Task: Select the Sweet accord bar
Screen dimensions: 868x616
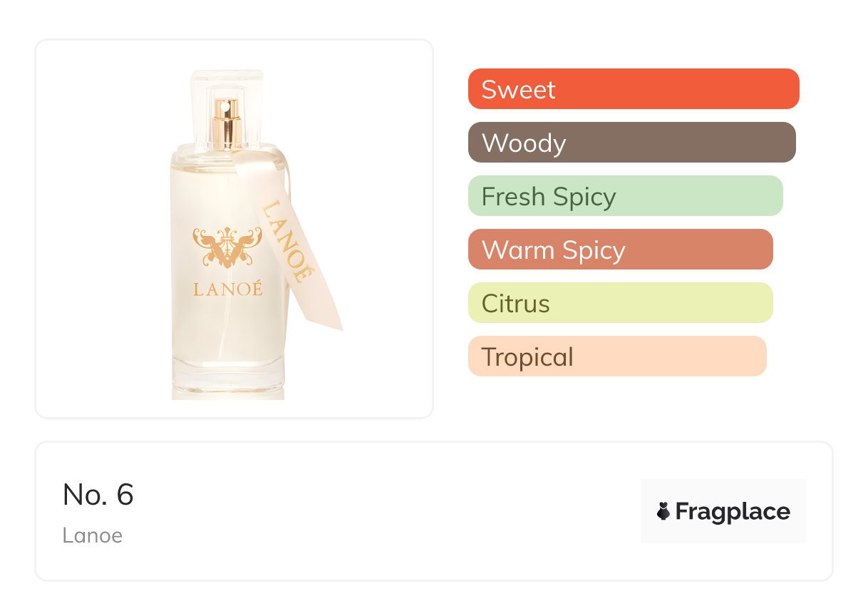Action: coord(634,89)
